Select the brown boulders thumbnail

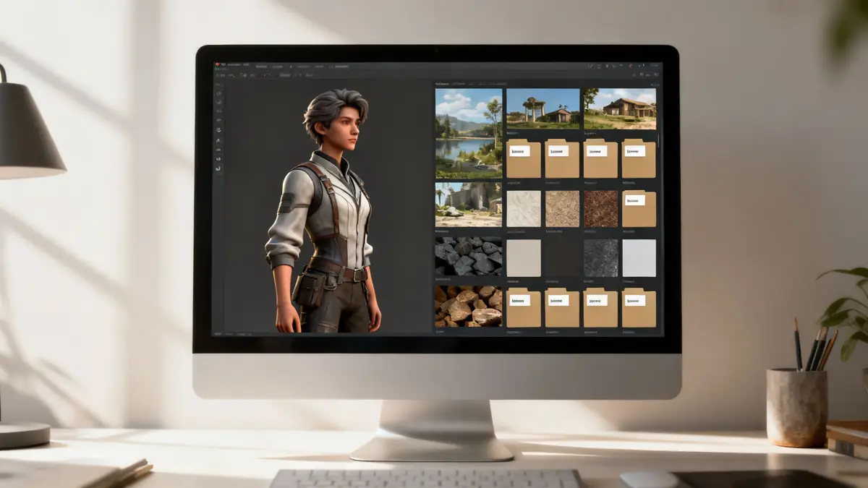468,305
